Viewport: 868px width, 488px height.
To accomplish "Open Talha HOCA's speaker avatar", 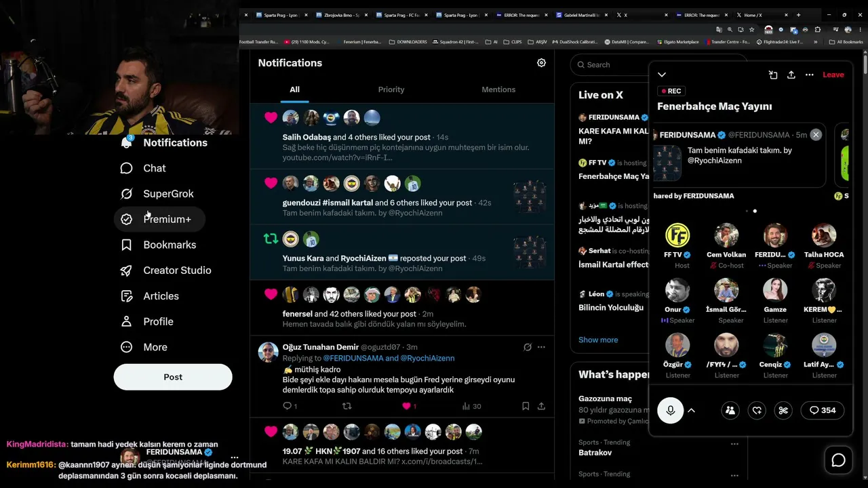I will [824, 235].
